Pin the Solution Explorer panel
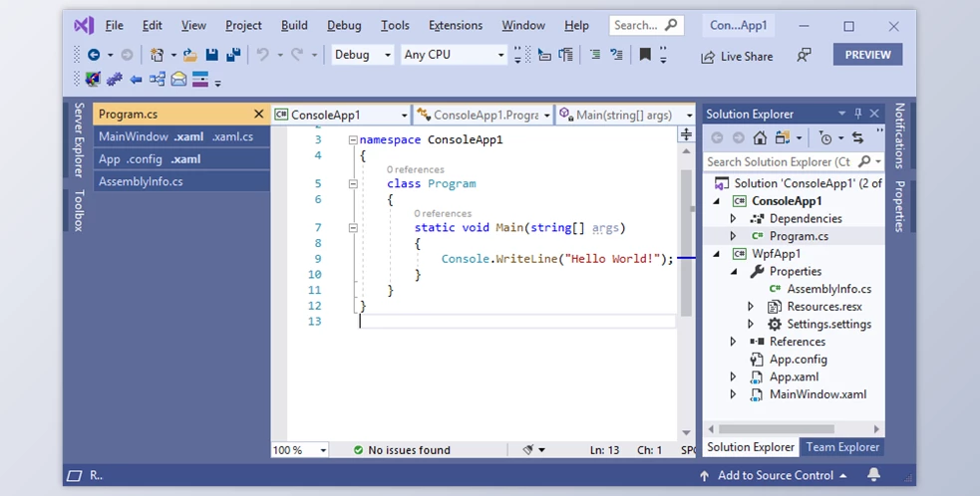This screenshot has height=496, width=980. click(x=858, y=114)
